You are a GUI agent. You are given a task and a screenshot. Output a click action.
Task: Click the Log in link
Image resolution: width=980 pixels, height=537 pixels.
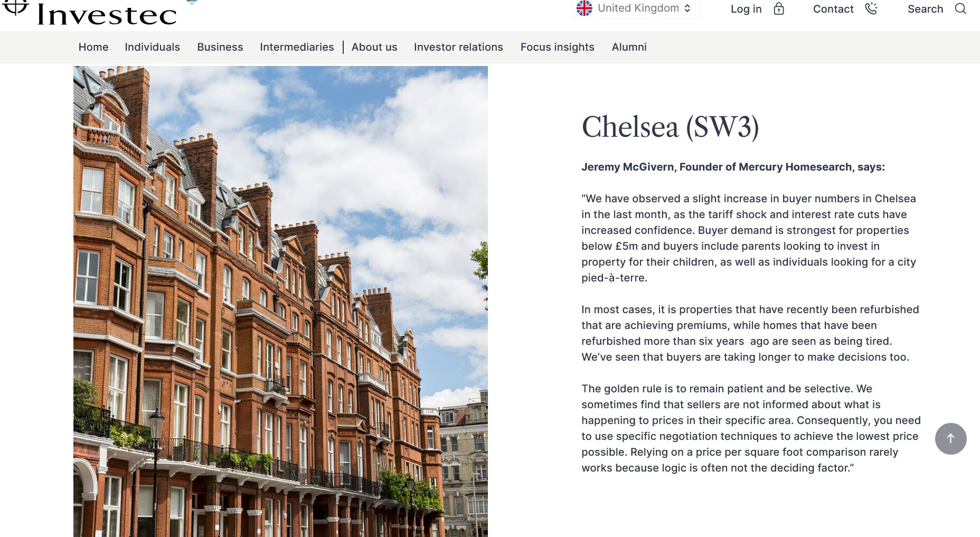tap(746, 9)
